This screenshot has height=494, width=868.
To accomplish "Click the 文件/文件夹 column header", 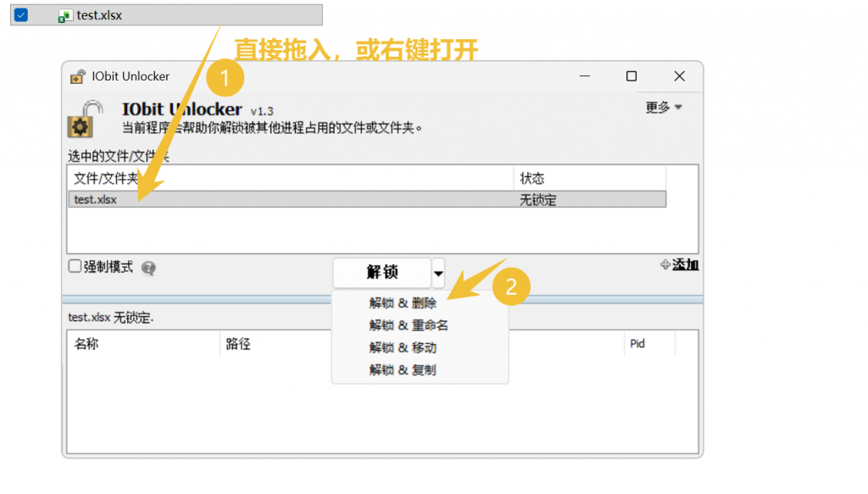I will [x=292, y=179].
